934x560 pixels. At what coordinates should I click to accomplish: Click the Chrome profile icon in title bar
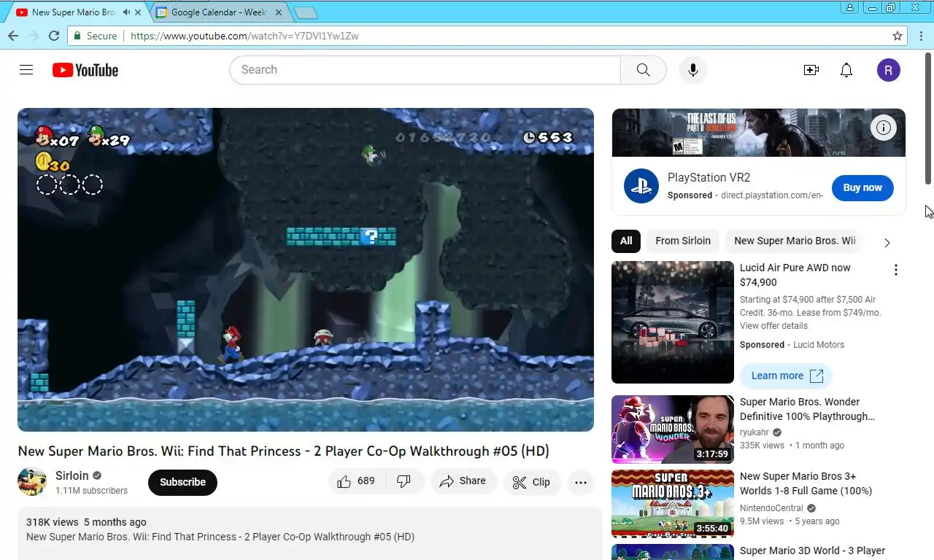click(849, 7)
